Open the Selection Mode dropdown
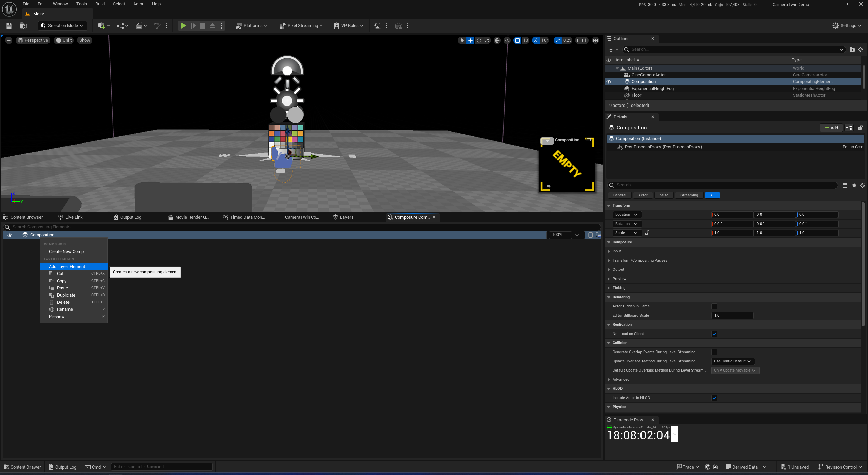 [63, 26]
